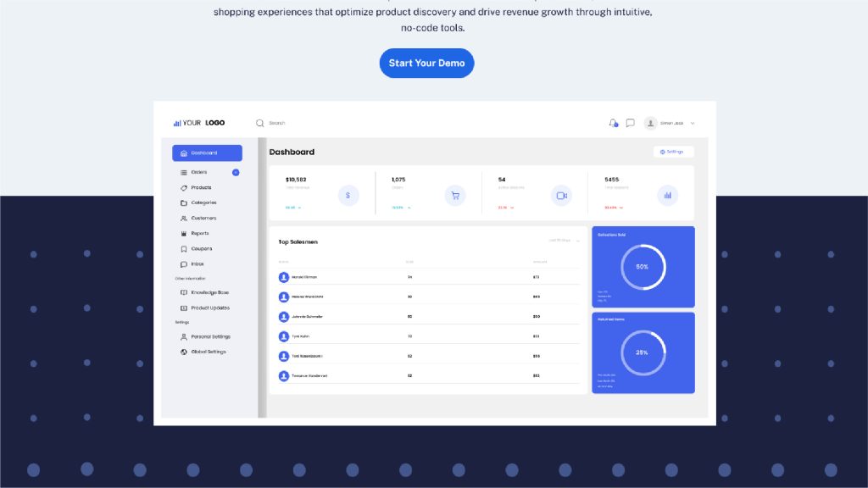Expand the user profile dropdown chevron
The width and height of the screenshot is (868, 488).
pyautogui.click(x=693, y=123)
